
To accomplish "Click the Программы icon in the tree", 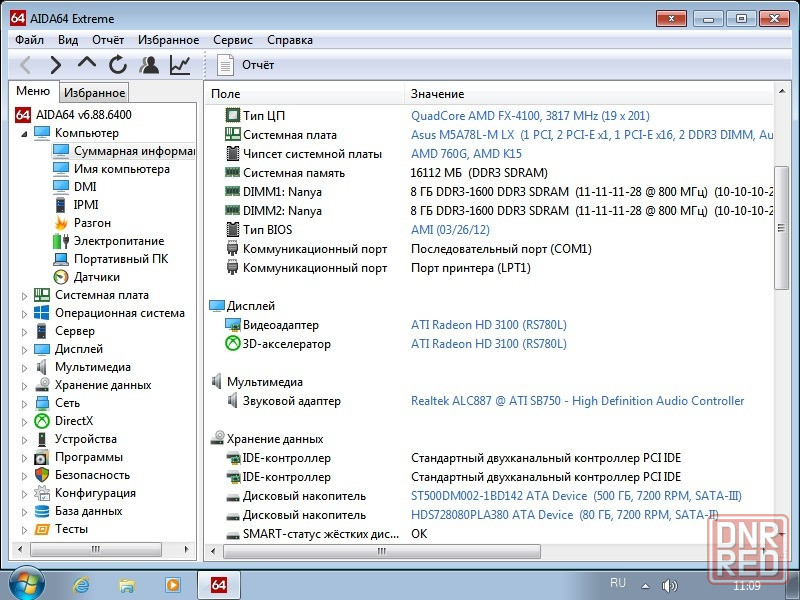I will click(x=42, y=457).
